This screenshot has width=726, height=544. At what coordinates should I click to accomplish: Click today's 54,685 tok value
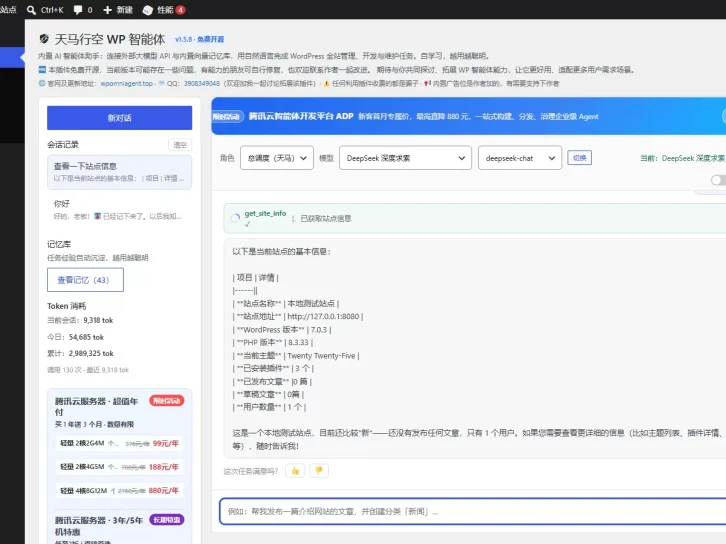click(86, 337)
